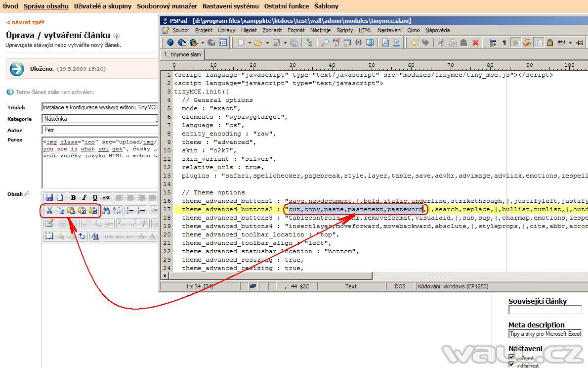The image size is (588, 368).
Task: Open dropdown arrow next to PSPad New file
Action: pos(250,43)
